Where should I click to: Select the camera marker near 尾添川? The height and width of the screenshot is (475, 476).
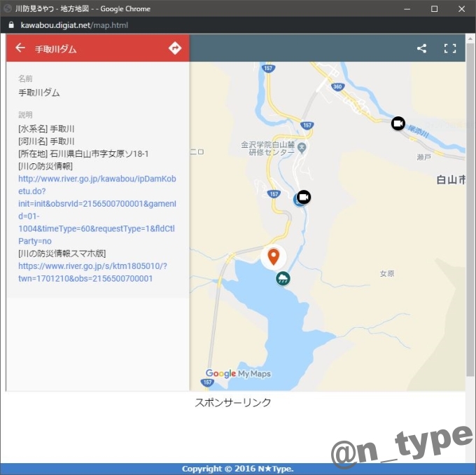point(398,123)
